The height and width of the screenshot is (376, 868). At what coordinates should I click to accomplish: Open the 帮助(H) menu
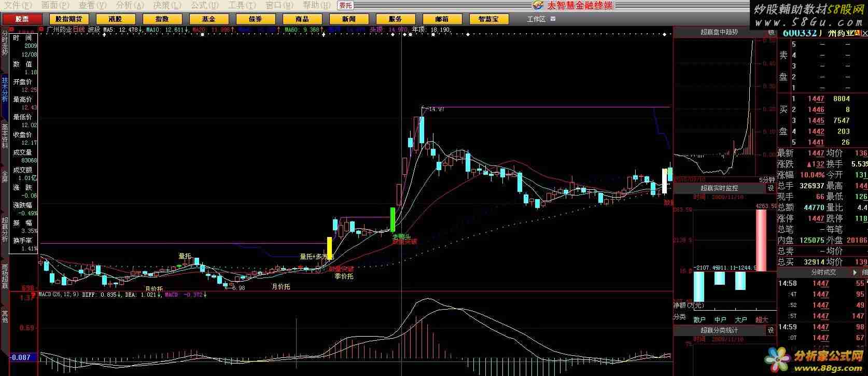pos(317,5)
